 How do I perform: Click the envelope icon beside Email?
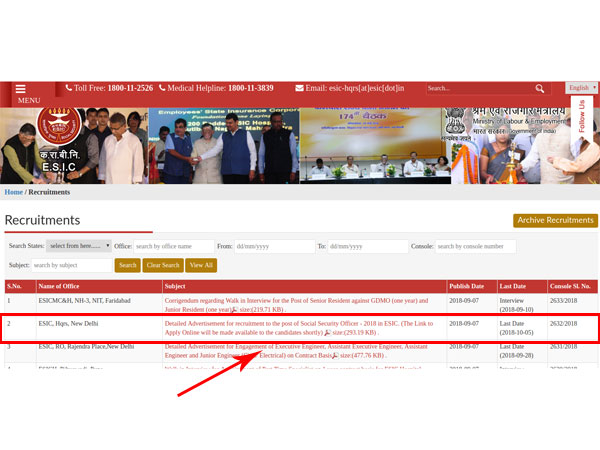299,88
